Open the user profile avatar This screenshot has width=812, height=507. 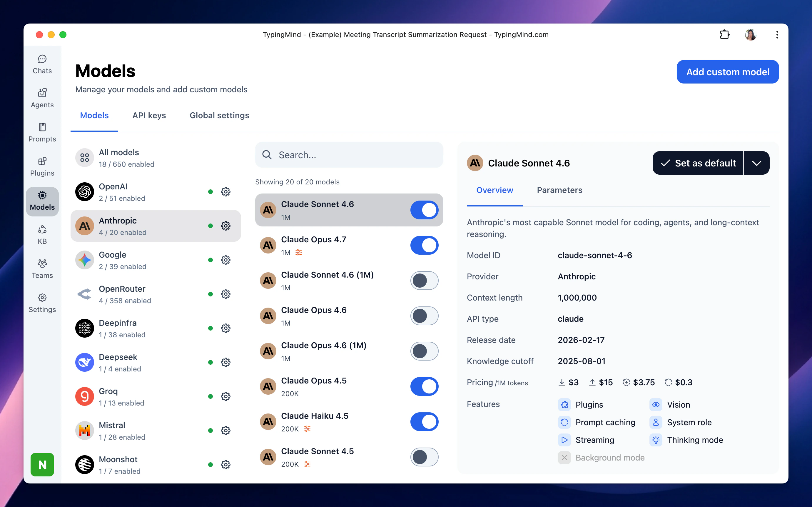(x=751, y=34)
